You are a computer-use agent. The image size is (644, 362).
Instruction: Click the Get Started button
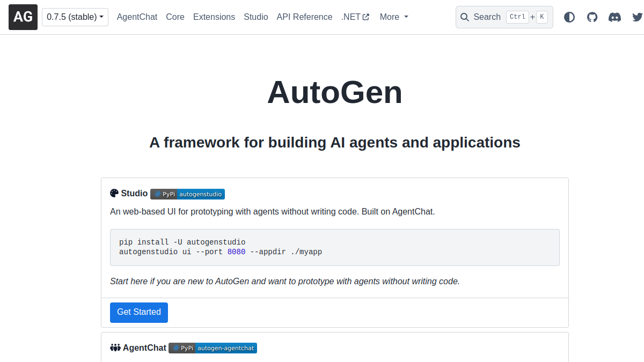(x=139, y=313)
